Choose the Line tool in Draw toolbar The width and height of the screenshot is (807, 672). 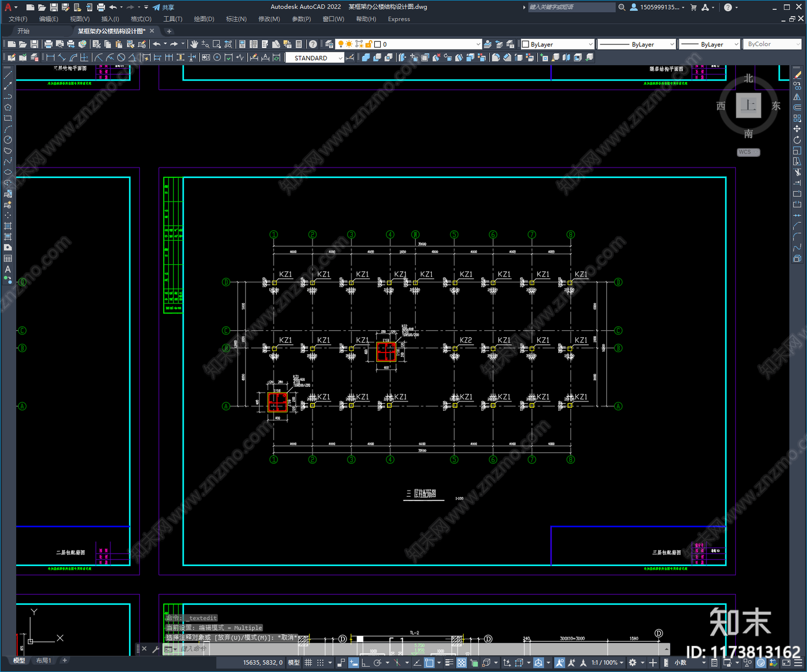[x=8, y=75]
